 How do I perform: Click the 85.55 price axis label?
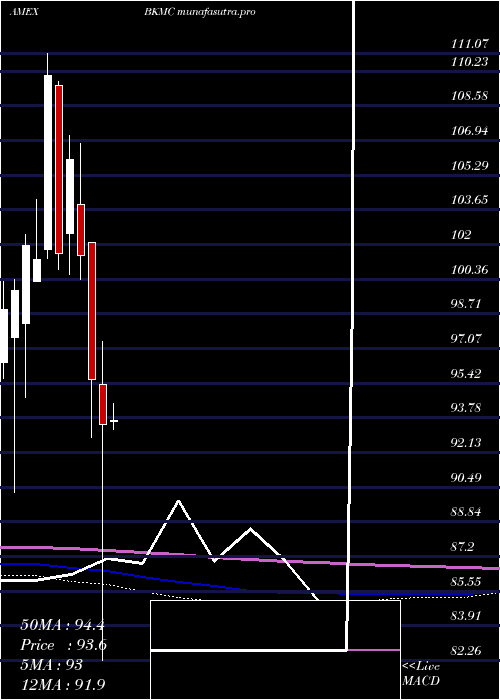[x=467, y=581]
